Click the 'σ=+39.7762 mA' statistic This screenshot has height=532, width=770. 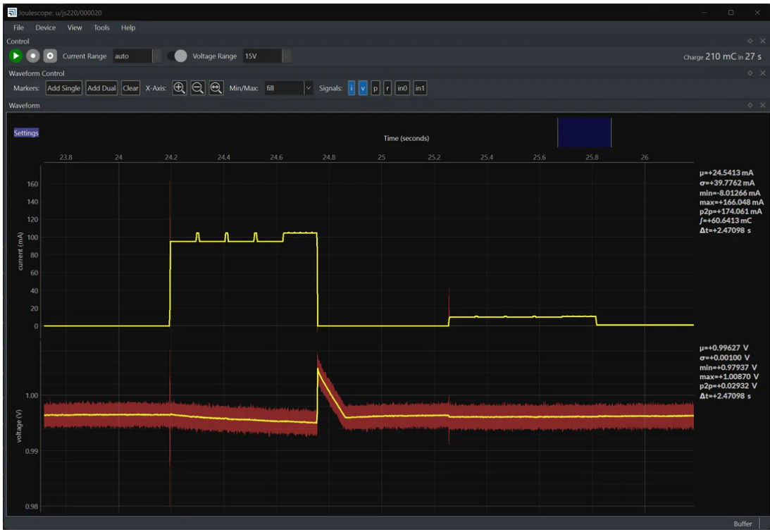point(727,183)
